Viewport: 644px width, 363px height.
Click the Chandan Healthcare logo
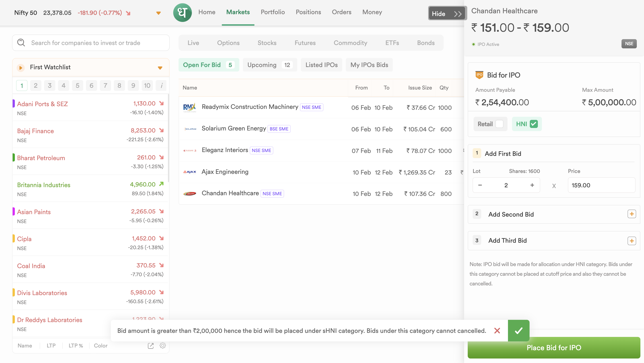coord(190,193)
